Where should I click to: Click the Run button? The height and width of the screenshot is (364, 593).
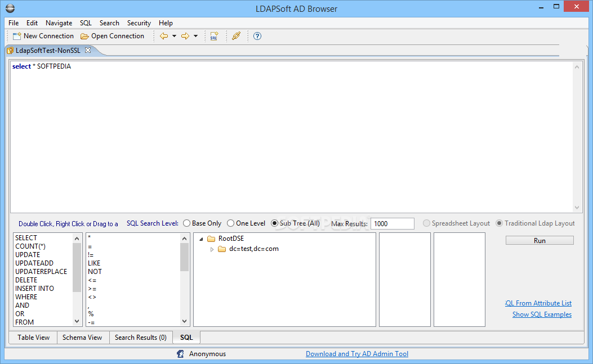point(540,240)
